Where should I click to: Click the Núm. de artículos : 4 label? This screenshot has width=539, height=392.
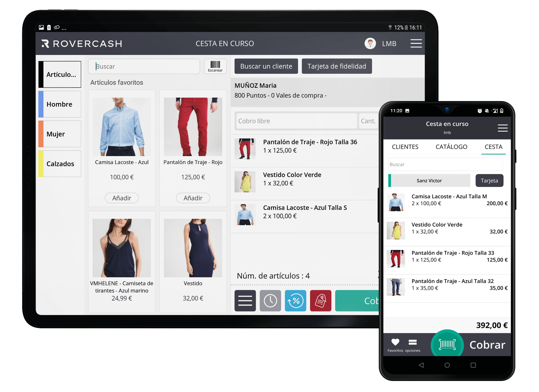[273, 276]
